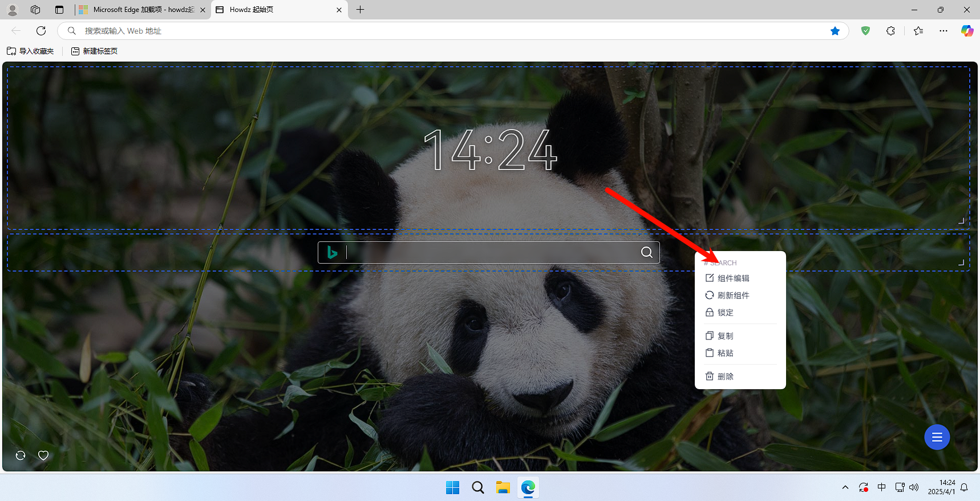980x501 pixels.
Task: Click the sync tray icon with red dot
Action: click(863, 487)
